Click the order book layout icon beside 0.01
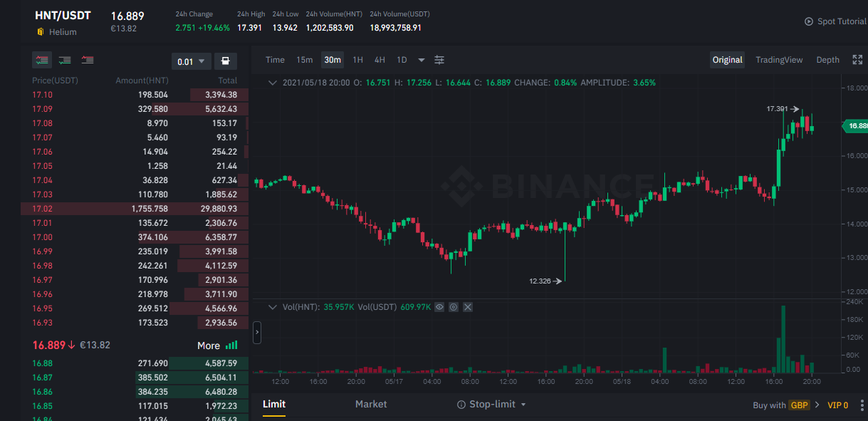Viewport: 868px width, 421px height. (x=225, y=61)
